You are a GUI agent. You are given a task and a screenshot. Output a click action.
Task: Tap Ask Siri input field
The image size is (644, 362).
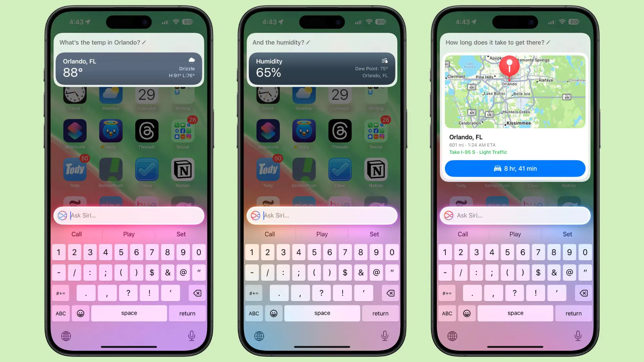(129, 215)
